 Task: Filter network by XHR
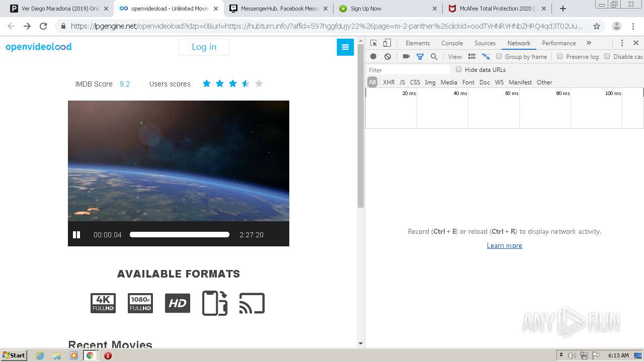(389, 82)
